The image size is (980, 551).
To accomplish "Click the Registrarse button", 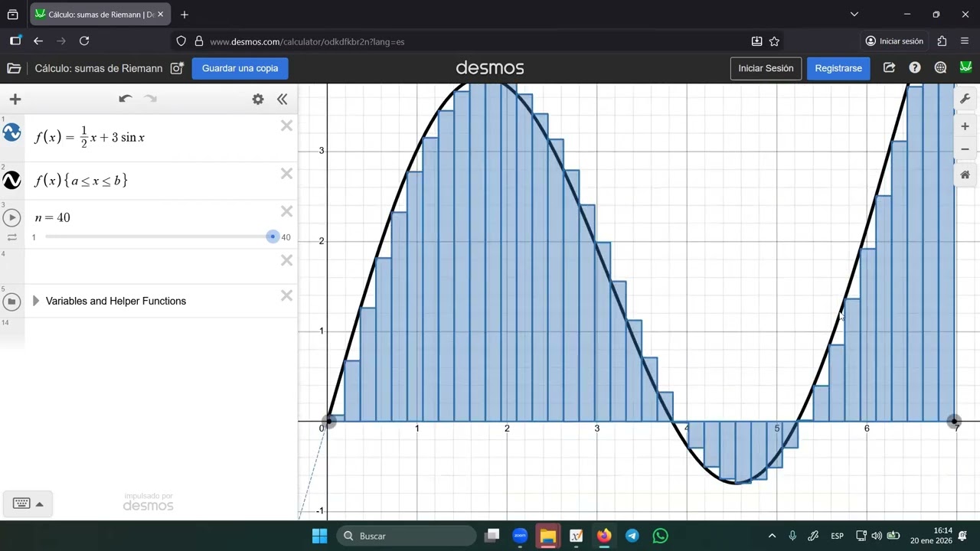I will click(838, 68).
